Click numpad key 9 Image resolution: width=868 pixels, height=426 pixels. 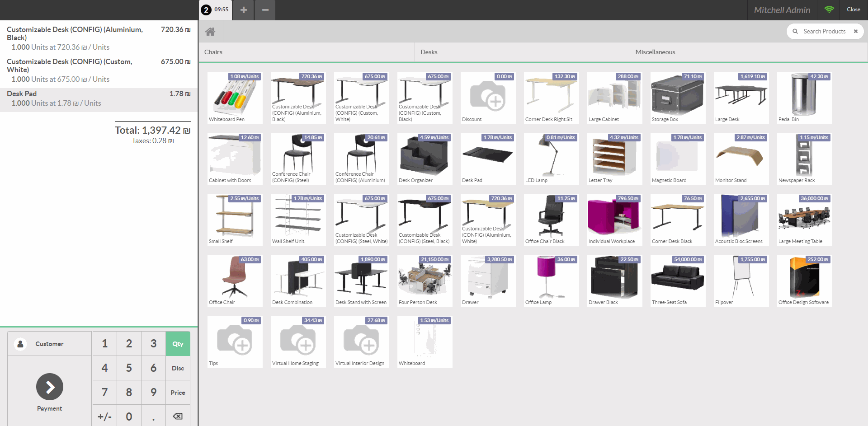154,393
